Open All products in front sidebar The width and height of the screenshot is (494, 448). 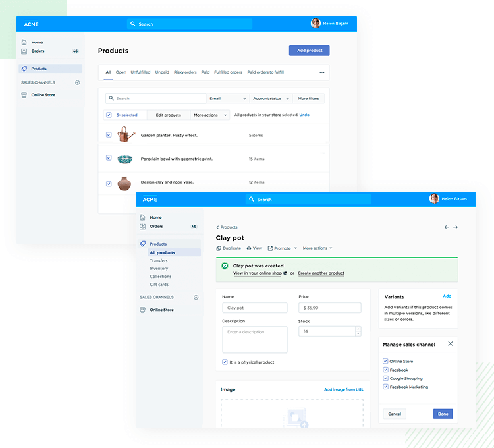174,253
